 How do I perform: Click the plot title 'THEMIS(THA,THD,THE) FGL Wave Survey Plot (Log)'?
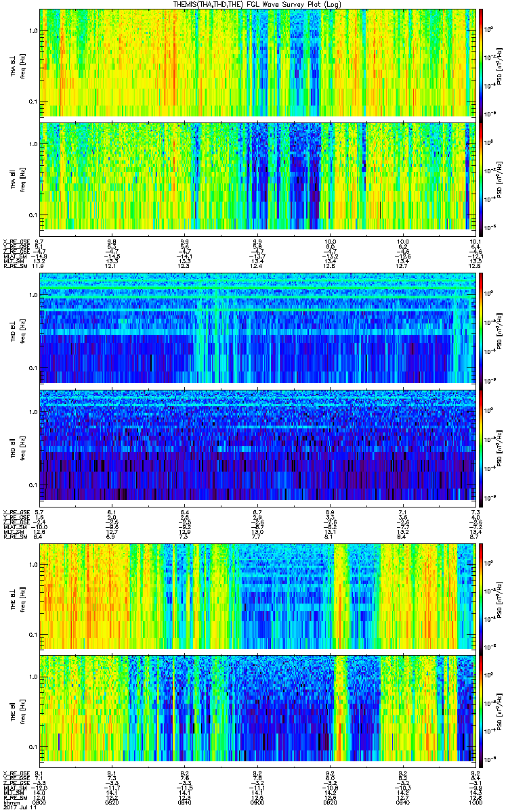(x=256, y=4)
